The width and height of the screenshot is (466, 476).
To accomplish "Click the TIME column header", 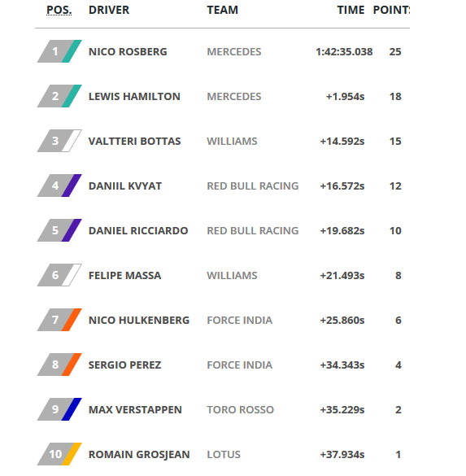I will (x=351, y=10).
